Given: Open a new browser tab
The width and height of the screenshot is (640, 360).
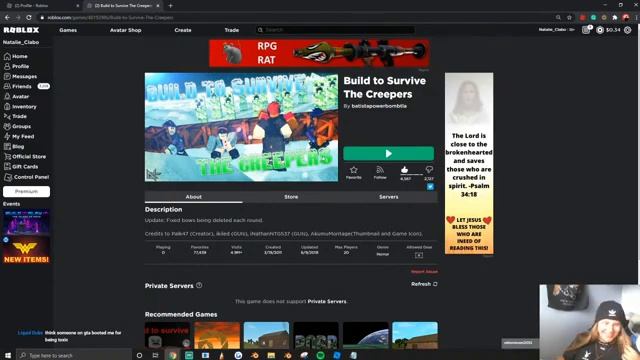Looking at the screenshot, I should pyautogui.click(x=171, y=6).
